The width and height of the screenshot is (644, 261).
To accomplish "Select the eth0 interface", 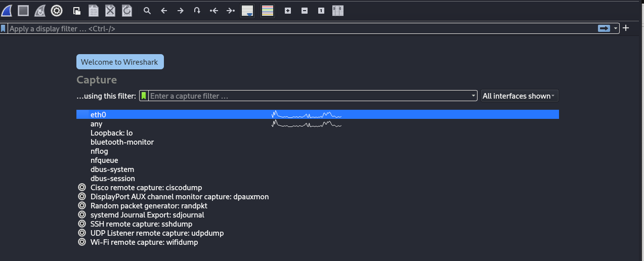I will click(318, 115).
